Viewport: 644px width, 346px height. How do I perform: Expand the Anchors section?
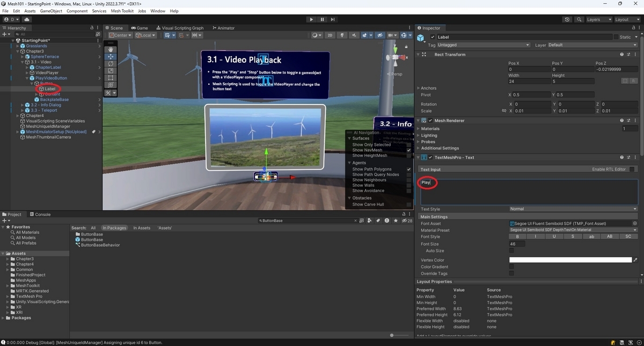(x=419, y=88)
